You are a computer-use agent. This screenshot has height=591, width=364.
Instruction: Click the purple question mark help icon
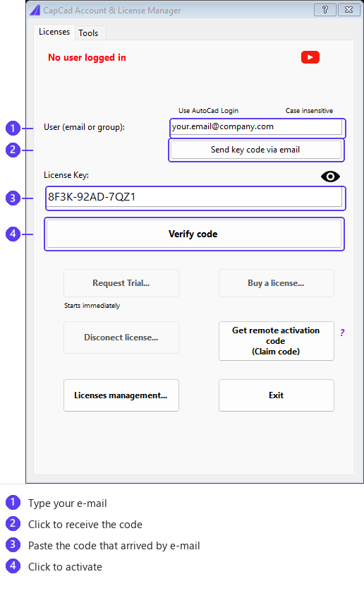342,333
